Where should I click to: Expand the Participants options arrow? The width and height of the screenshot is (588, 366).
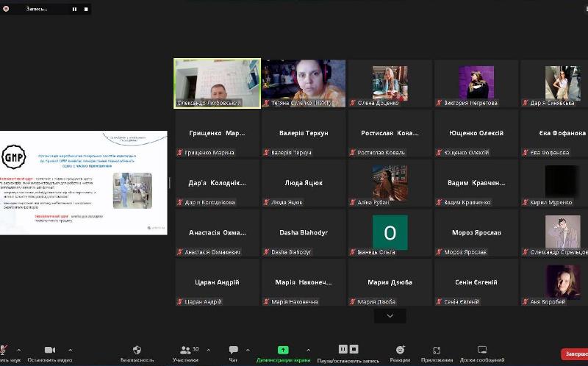(x=208, y=350)
